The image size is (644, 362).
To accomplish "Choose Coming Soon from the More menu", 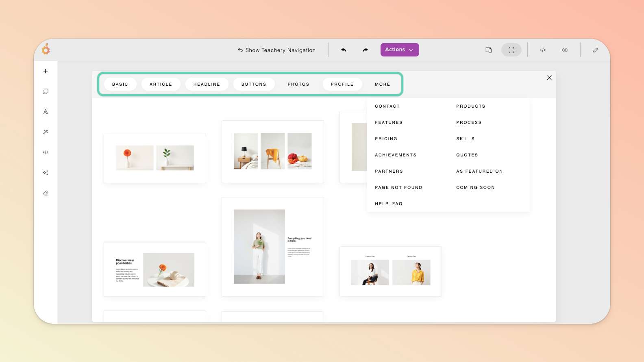I will tap(476, 187).
